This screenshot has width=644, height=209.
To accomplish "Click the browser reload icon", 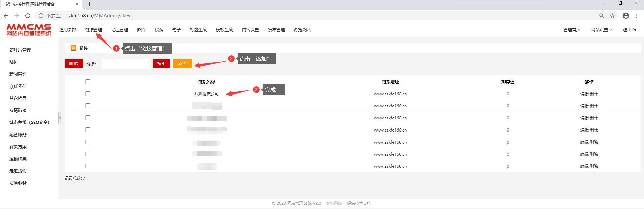I will pos(28,16).
